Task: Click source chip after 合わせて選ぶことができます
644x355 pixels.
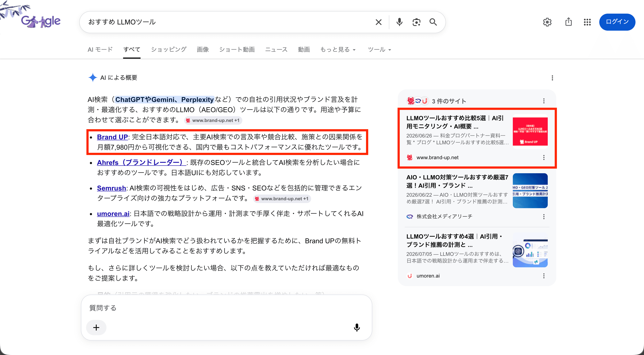Action: coord(213,120)
